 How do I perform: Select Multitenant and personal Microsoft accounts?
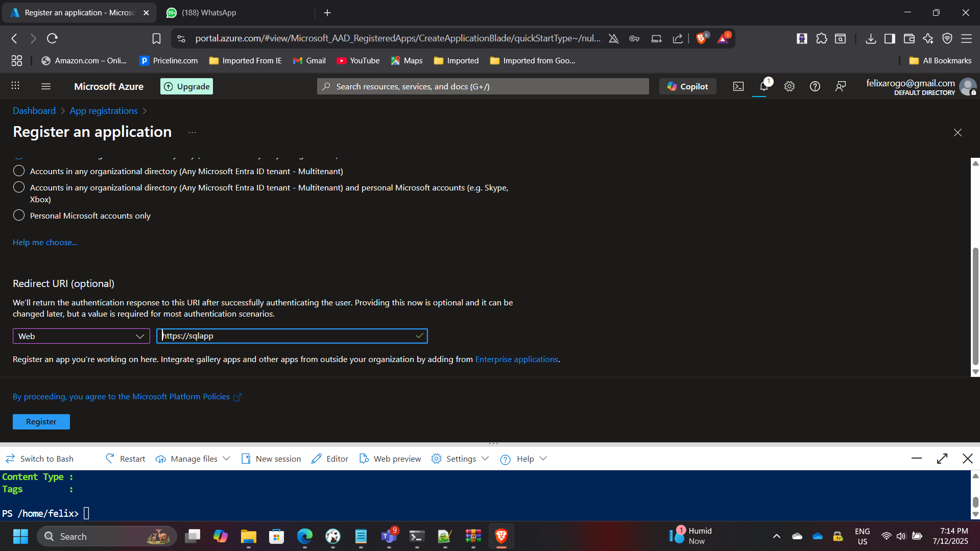[x=18, y=187]
